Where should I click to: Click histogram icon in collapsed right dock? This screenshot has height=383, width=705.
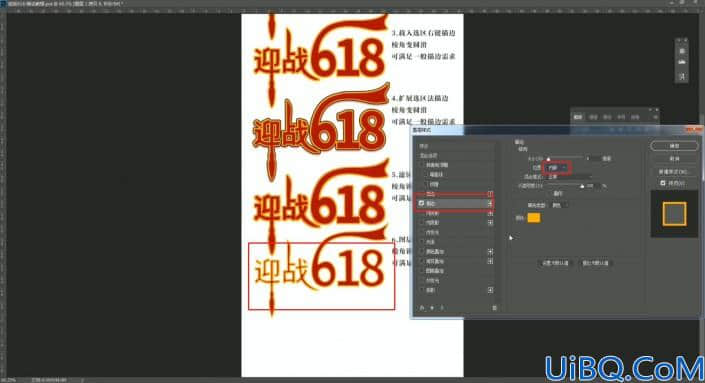click(682, 62)
